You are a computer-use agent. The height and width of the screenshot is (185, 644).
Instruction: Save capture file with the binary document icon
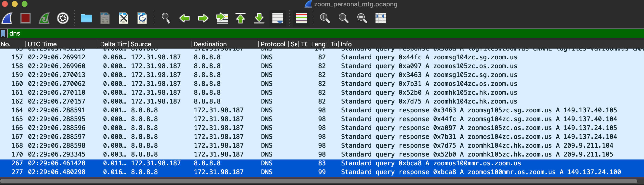pyautogui.click(x=105, y=18)
